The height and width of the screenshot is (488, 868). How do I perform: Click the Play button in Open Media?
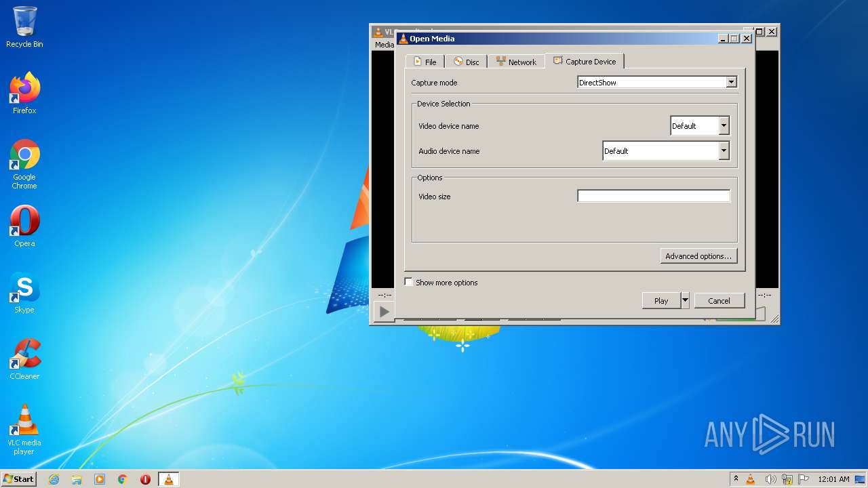661,300
